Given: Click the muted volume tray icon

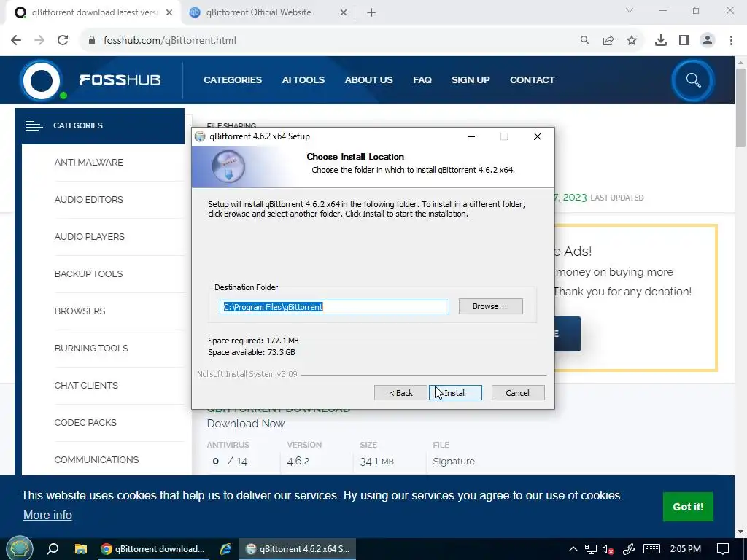Looking at the screenshot, I should click(608, 549).
